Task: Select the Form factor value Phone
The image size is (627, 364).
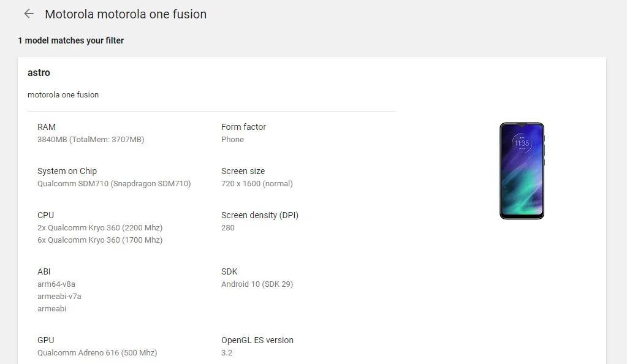Action: click(x=232, y=139)
